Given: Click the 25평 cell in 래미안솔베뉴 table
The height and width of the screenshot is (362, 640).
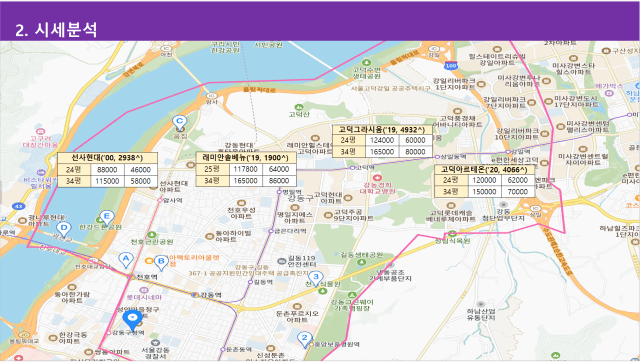Looking at the screenshot, I should coord(213,169).
